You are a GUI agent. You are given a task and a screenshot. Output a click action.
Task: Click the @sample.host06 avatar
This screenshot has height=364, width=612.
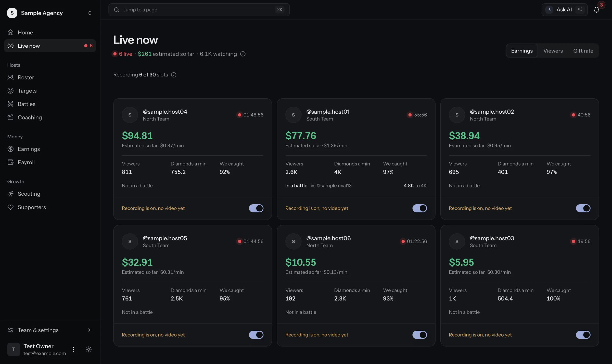coord(293,241)
